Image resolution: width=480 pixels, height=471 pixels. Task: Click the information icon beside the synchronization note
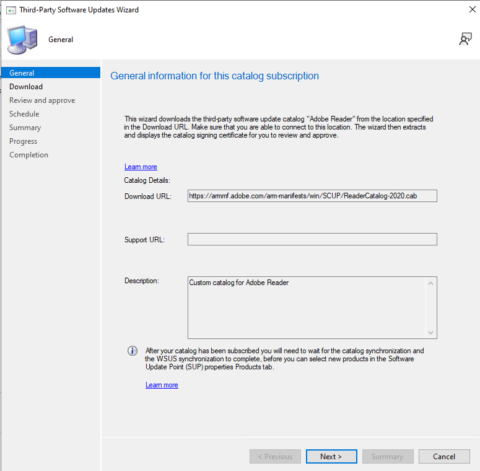point(132,351)
